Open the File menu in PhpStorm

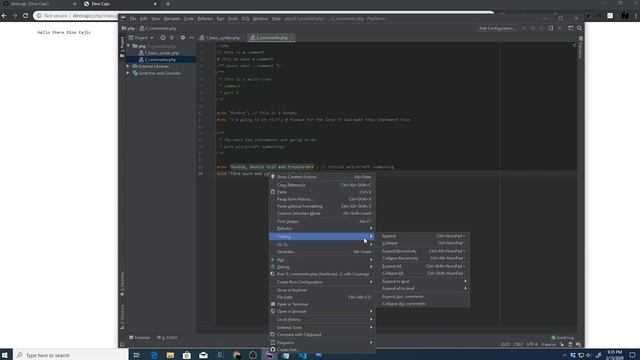coord(133,19)
